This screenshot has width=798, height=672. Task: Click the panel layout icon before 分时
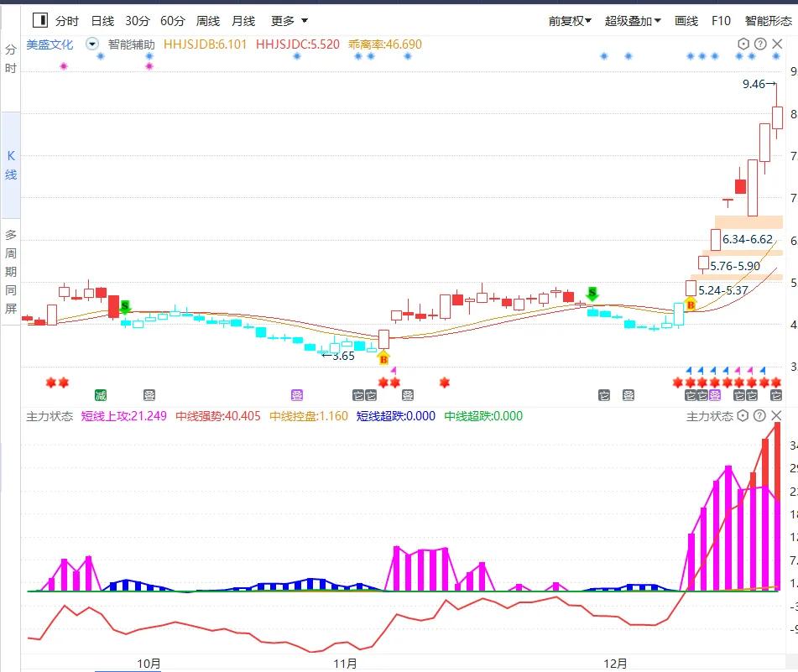39,20
